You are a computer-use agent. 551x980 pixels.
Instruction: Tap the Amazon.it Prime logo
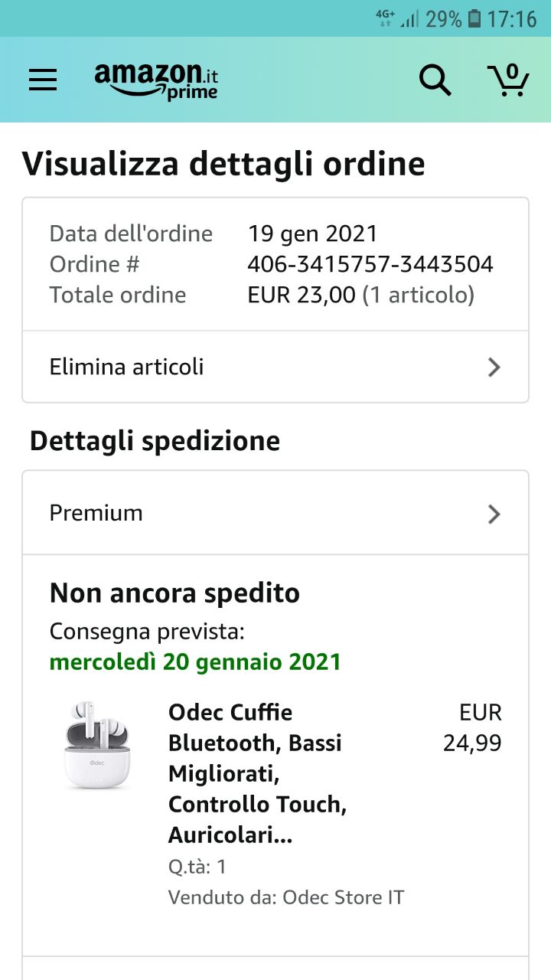(156, 80)
